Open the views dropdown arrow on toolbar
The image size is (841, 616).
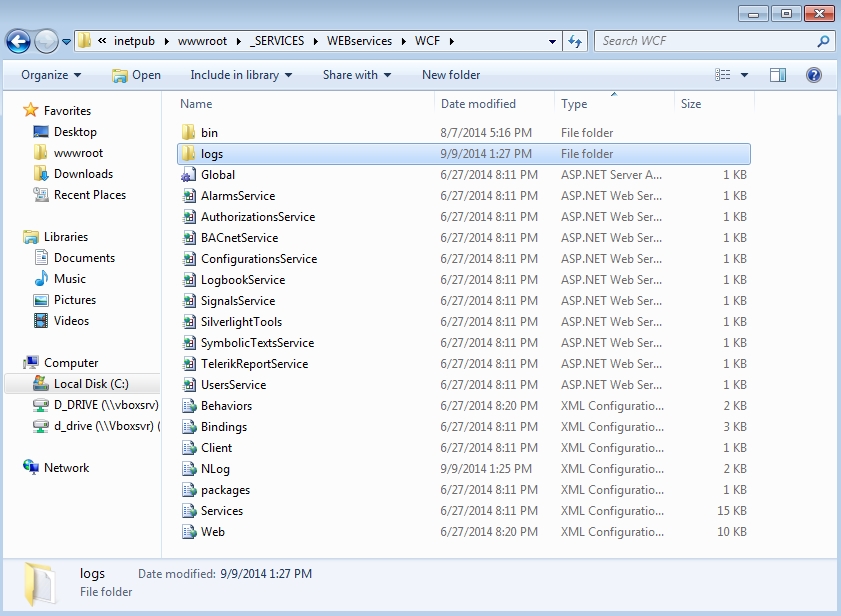click(746, 75)
